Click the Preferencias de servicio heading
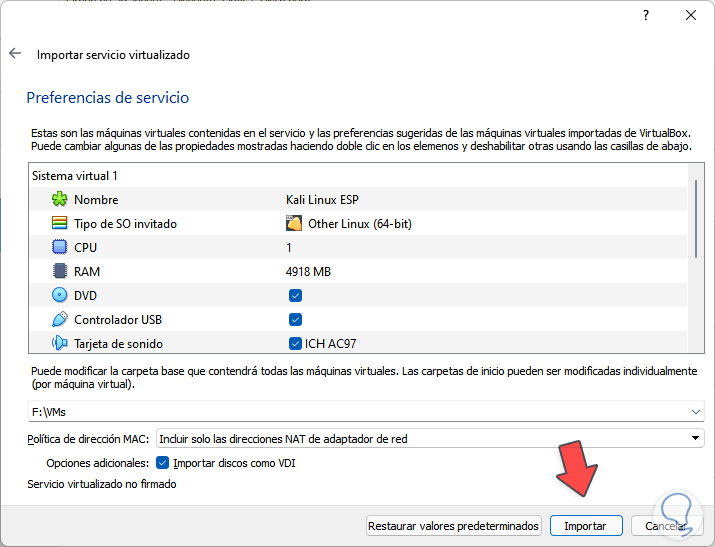715x547 pixels. tap(108, 98)
